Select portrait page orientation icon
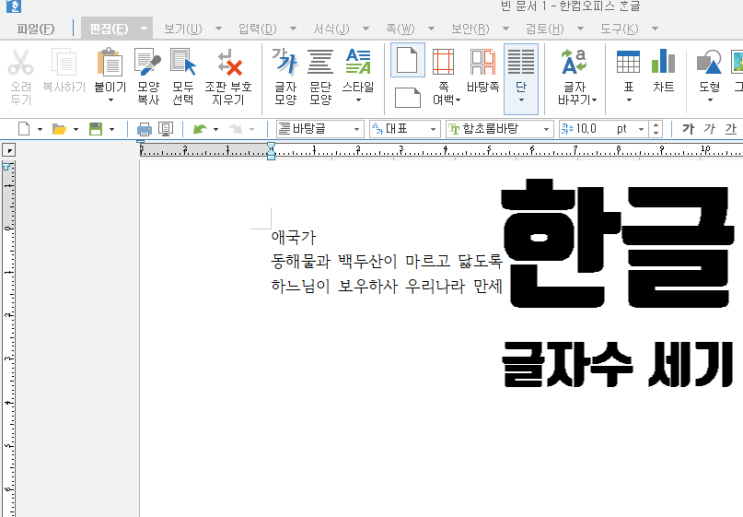 pos(407,60)
